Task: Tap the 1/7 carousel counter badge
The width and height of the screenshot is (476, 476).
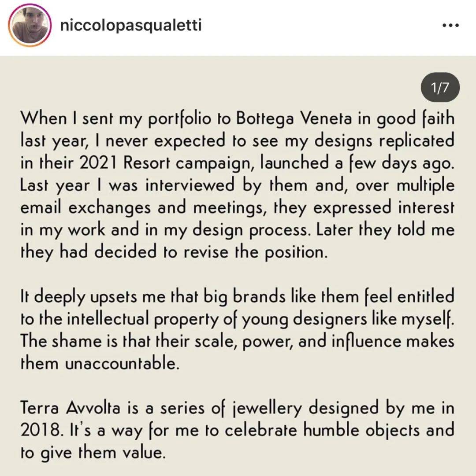Action: pos(440,88)
